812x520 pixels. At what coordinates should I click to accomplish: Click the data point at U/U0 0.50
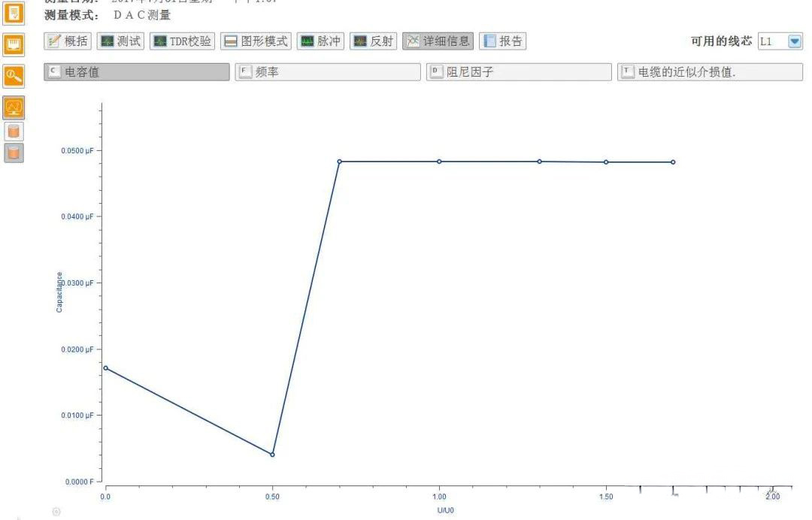point(272,455)
